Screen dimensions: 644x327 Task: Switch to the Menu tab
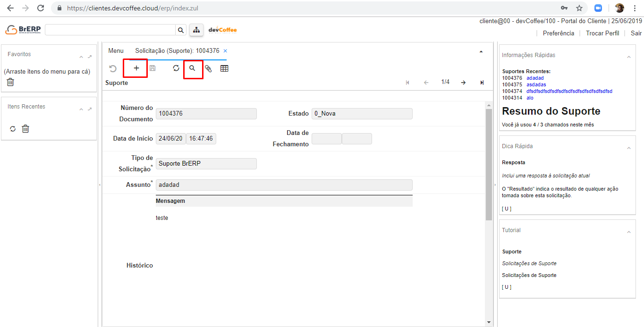tap(116, 51)
